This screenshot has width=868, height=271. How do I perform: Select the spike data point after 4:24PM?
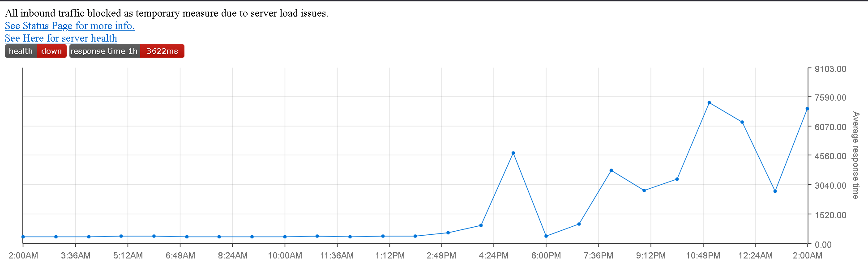[513, 153]
